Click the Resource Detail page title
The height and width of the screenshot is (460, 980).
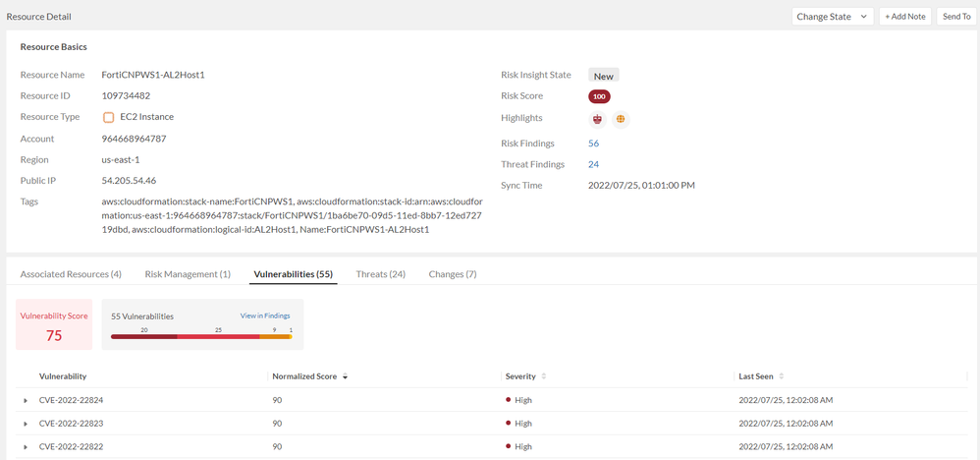point(38,17)
